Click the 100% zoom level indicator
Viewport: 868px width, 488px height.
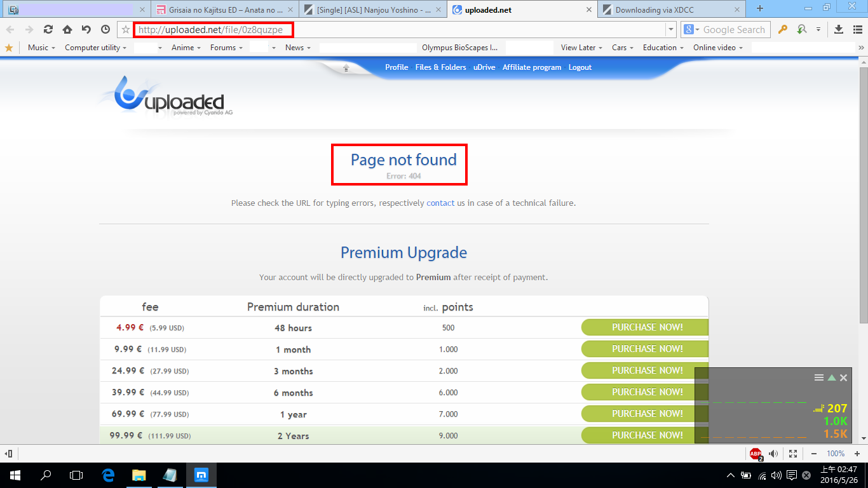(836, 454)
